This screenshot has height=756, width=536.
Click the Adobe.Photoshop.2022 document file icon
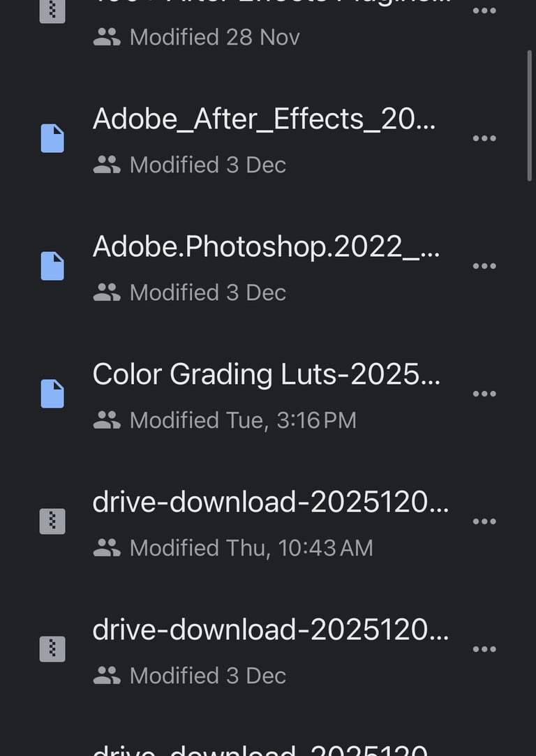point(52,266)
